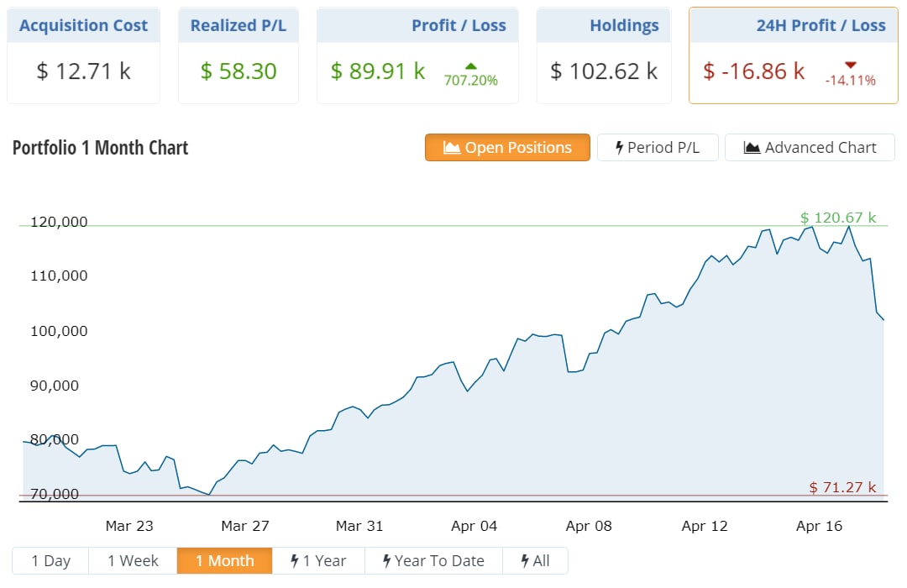Select the Realized P/L card
Viewport: 907px width, 588px height.
(x=239, y=55)
